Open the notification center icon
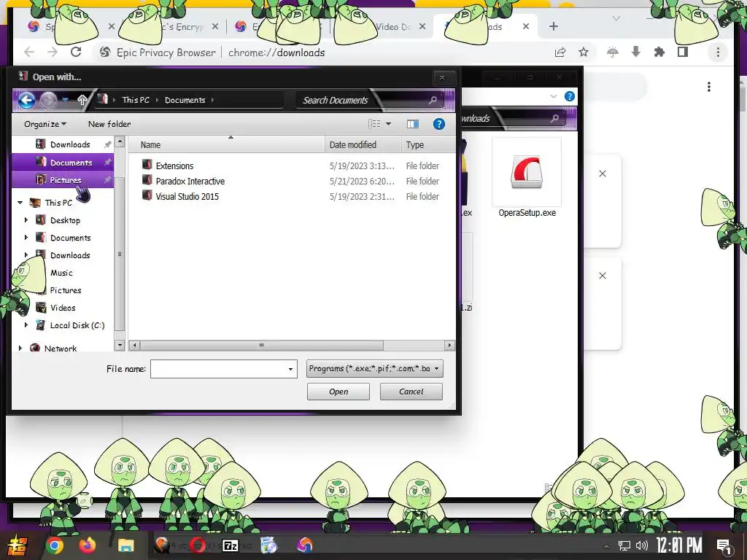This screenshot has height=560, width=747. pyautogui.click(x=724, y=546)
